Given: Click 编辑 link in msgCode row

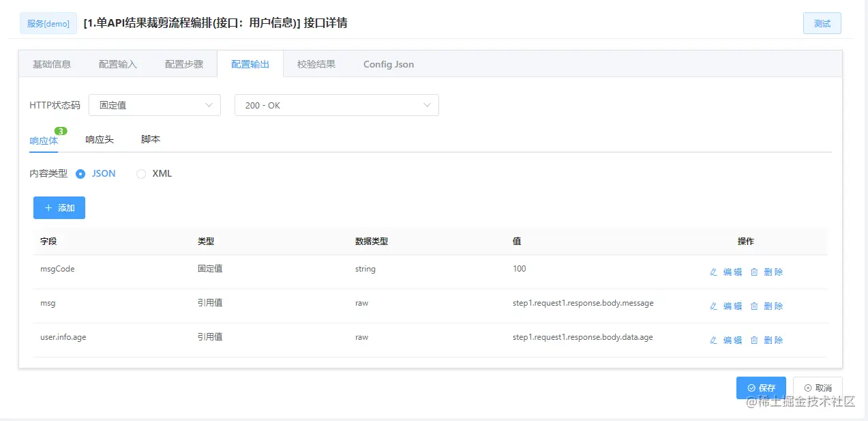Looking at the screenshot, I should (732, 272).
